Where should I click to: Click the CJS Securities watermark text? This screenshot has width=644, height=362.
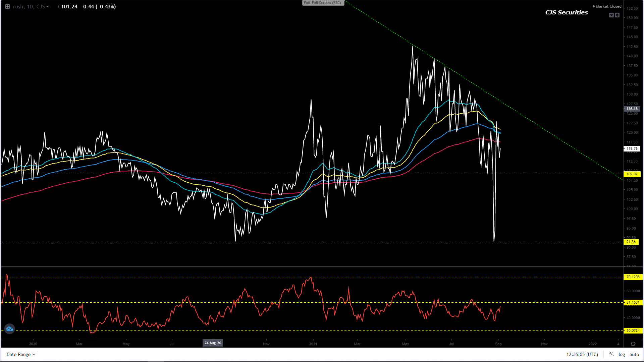(x=566, y=12)
